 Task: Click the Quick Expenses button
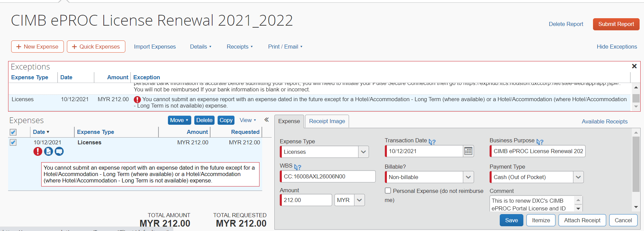[96, 47]
